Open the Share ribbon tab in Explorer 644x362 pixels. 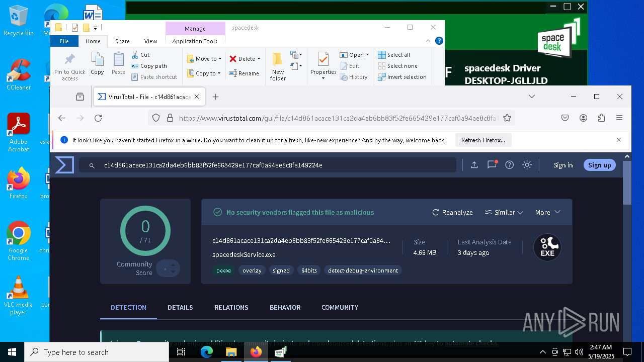(122, 41)
